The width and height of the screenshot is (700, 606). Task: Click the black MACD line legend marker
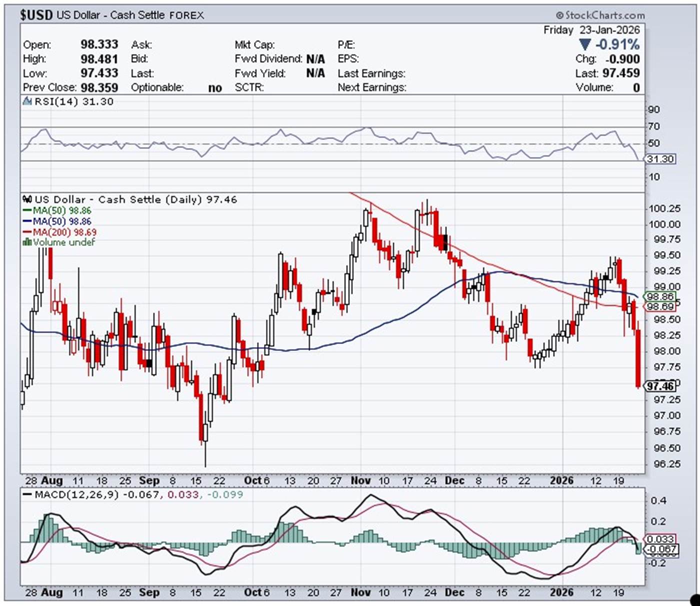tap(27, 494)
